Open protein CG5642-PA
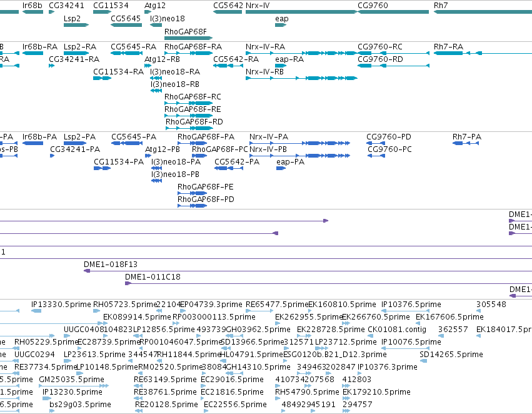532x414 pixels. pos(237,162)
